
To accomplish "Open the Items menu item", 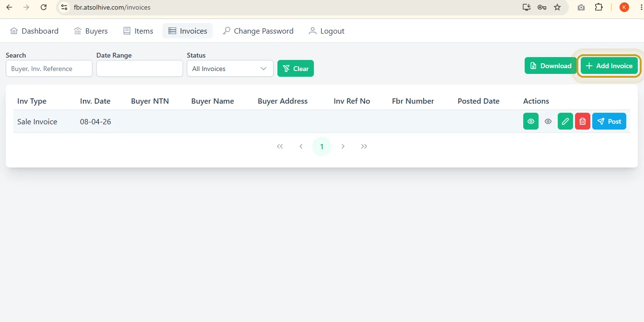I will [x=138, y=31].
